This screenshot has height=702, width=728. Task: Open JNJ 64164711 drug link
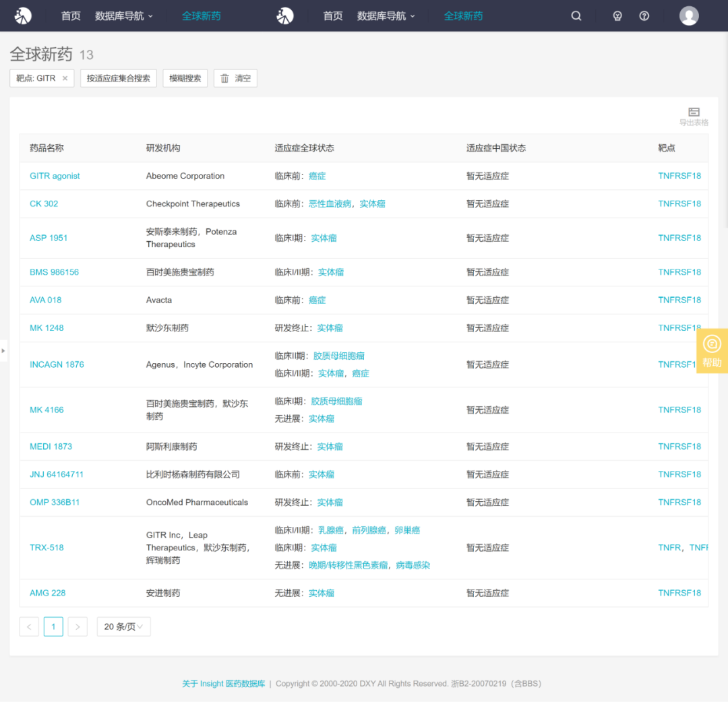tap(57, 474)
